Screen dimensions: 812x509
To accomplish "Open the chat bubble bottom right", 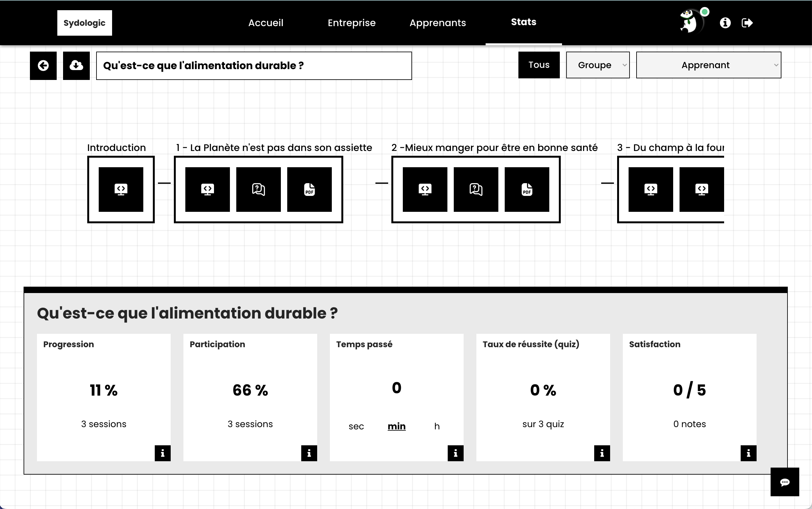I will click(x=785, y=482).
